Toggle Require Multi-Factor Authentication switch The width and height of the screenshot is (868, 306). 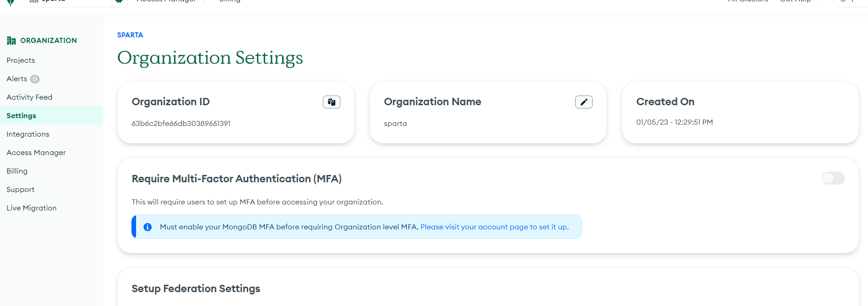tap(833, 178)
